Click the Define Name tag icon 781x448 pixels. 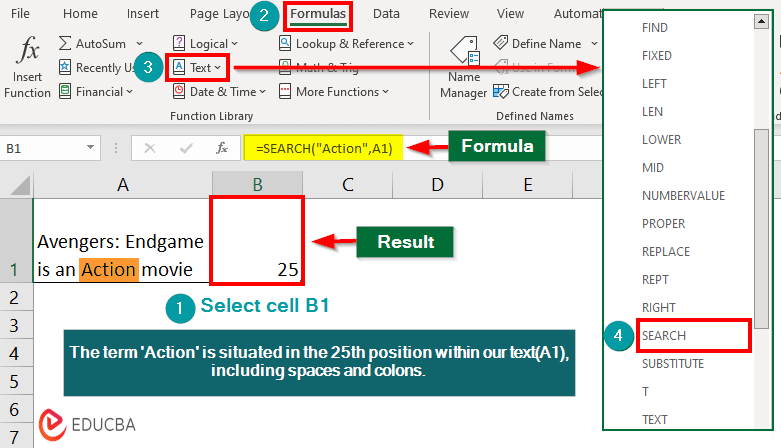(x=501, y=43)
